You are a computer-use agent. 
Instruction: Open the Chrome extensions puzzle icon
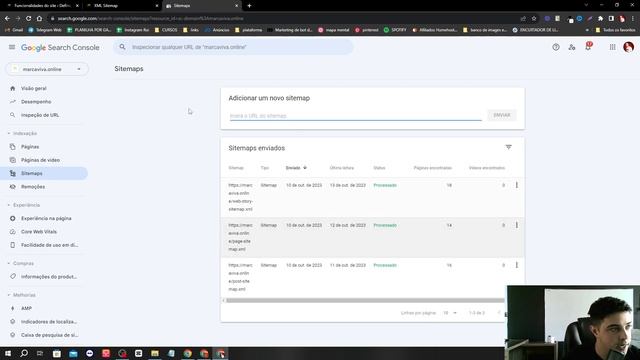600,18
